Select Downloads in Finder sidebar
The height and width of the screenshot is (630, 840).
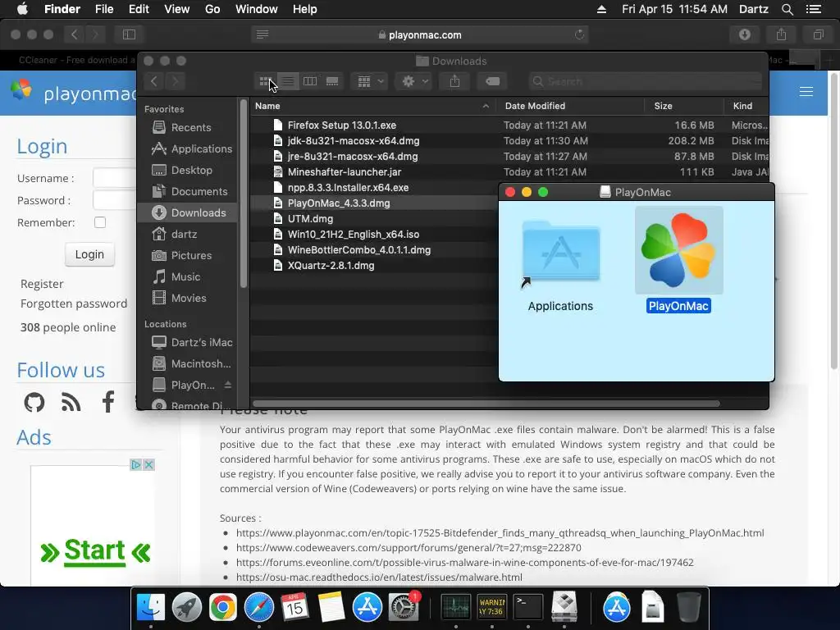pyautogui.click(x=188, y=212)
